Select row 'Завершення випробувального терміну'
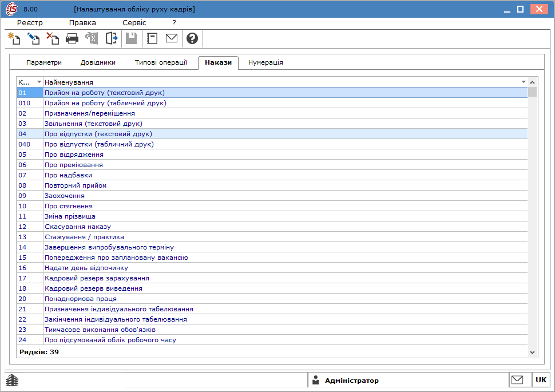 click(x=272, y=247)
